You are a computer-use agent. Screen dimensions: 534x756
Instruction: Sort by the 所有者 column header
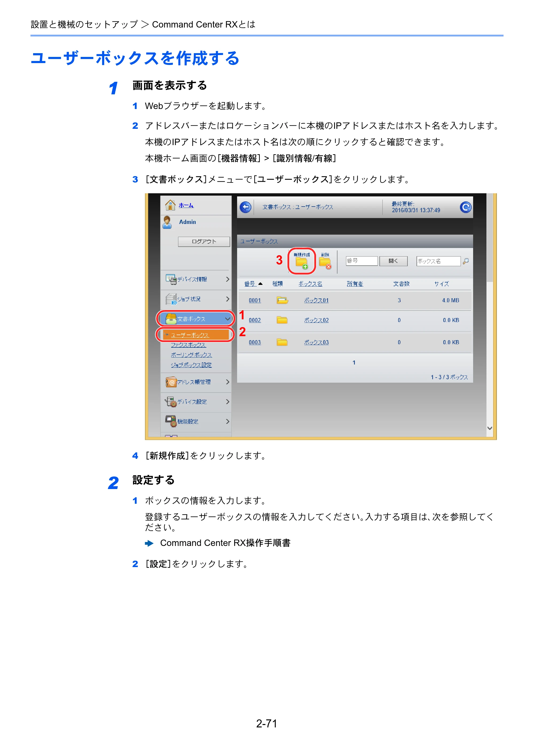pyautogui.click(x=355, y=284)
